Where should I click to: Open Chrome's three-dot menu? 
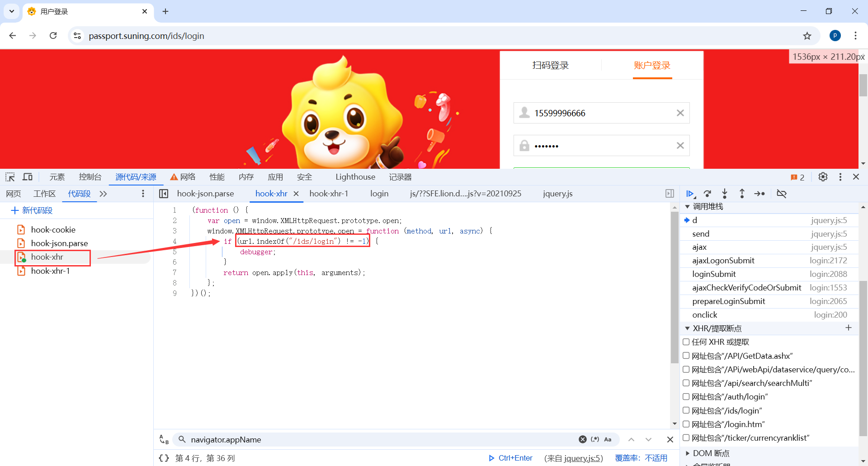pyautogui.click(x=855, y=36)
